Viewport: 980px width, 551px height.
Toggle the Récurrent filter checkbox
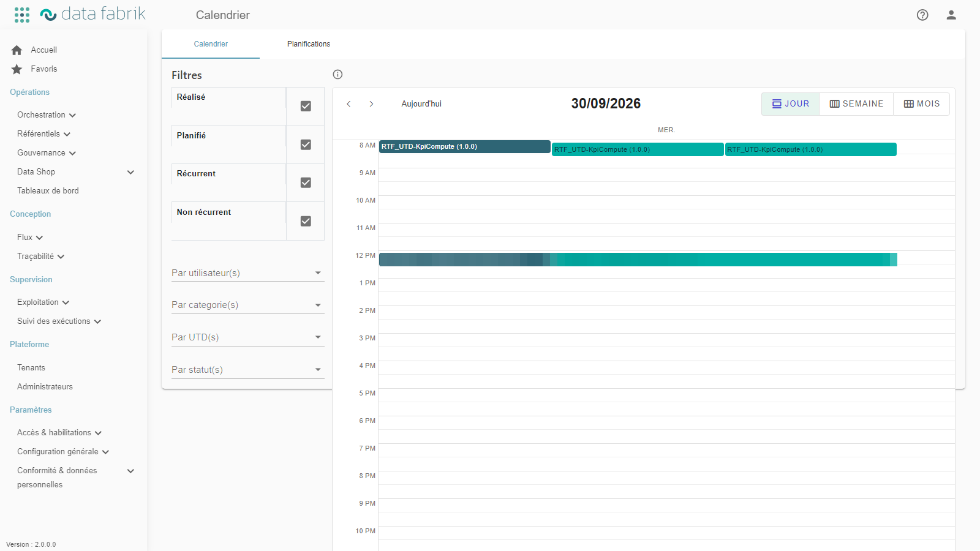(306, 182)
